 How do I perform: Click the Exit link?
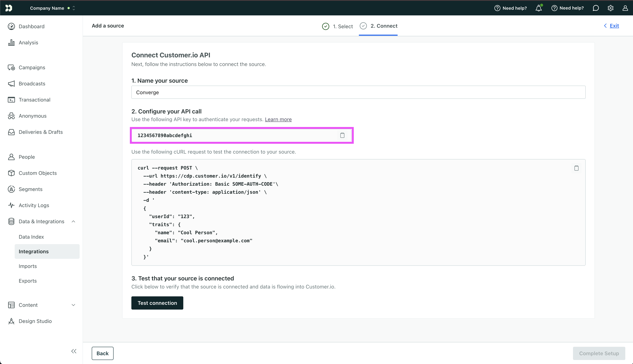[614, 26]
